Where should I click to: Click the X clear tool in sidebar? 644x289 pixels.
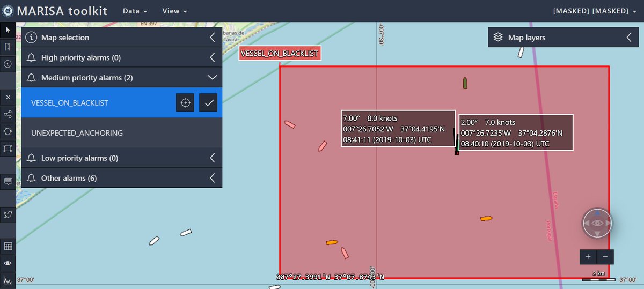[8, 97]
